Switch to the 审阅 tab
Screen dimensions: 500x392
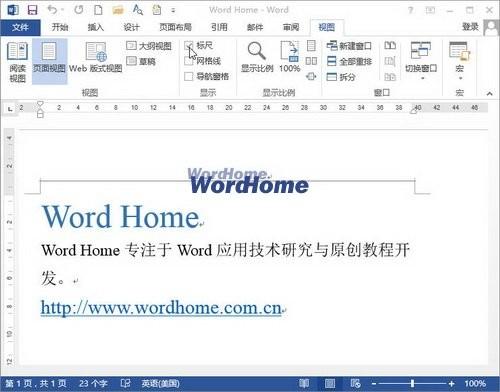pyautogui.click(x=291, y=27)
